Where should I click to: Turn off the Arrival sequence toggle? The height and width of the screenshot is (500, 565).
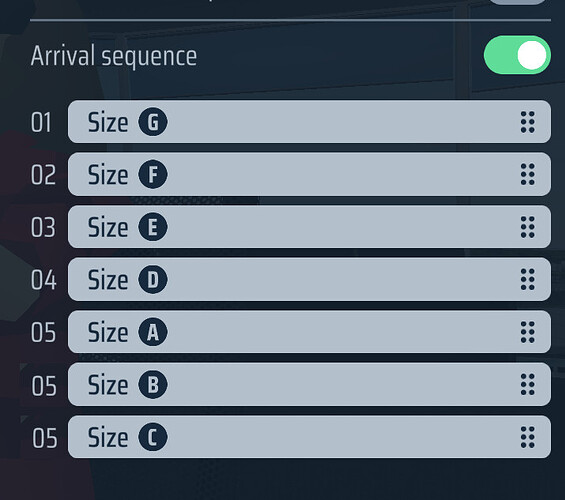tap(517, 55)
